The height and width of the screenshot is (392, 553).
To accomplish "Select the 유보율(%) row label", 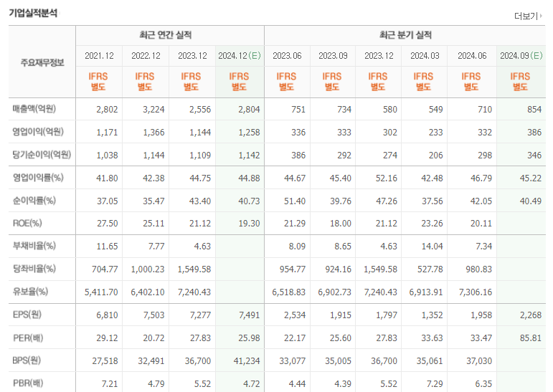I will pyautogui.click(x=30, y=292).
